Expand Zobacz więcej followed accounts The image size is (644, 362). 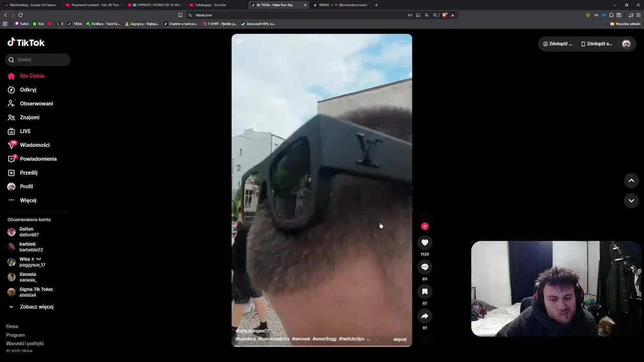(x=36, y=307)
